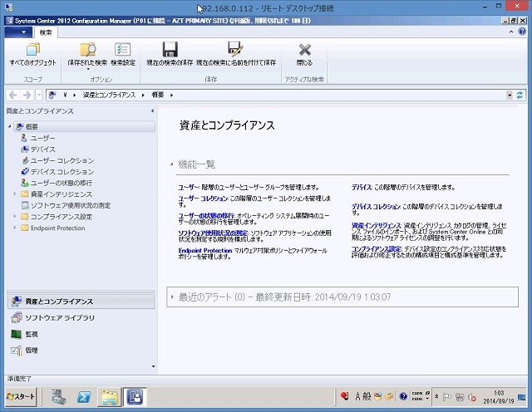
Task: Click 現在の検索に名前を付けて保存 icon
Action: tap(236, 50)
